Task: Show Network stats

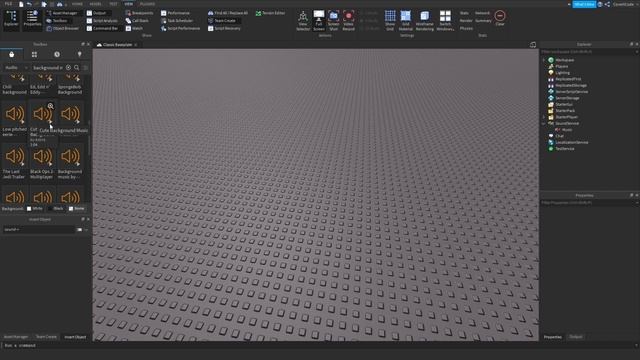Action: pos(482,13)
